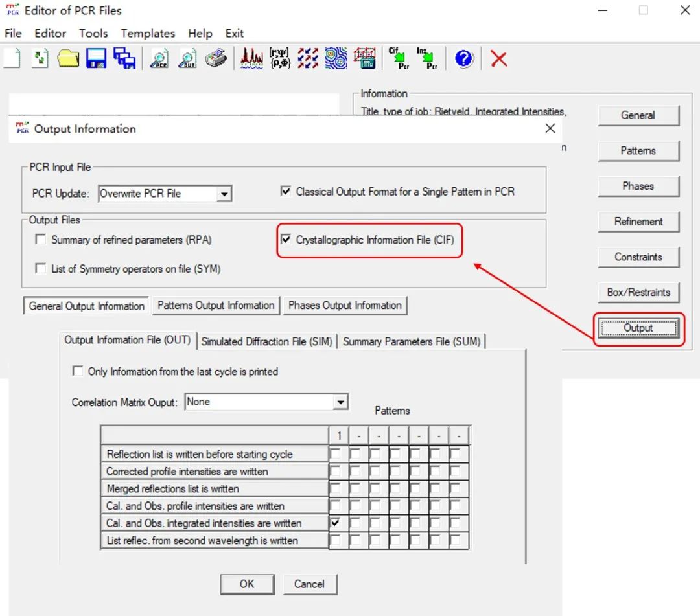Enable Summary of refined parameters (RPA)
Screen dimensions: 700x616
click(41, 240)
